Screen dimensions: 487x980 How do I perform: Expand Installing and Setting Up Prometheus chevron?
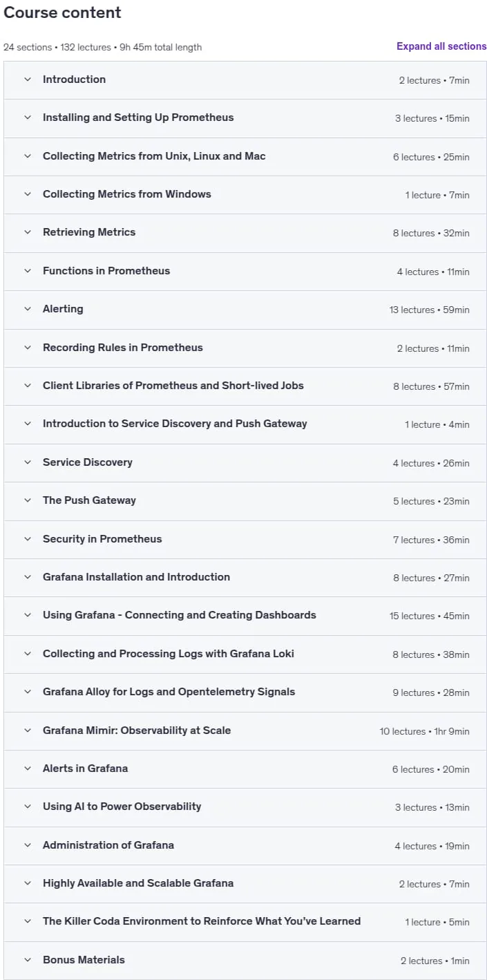tap(28, 117)
